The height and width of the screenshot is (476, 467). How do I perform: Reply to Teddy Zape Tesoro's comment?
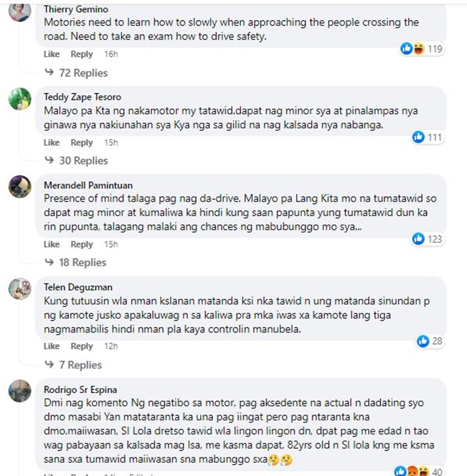coord(82,143)
